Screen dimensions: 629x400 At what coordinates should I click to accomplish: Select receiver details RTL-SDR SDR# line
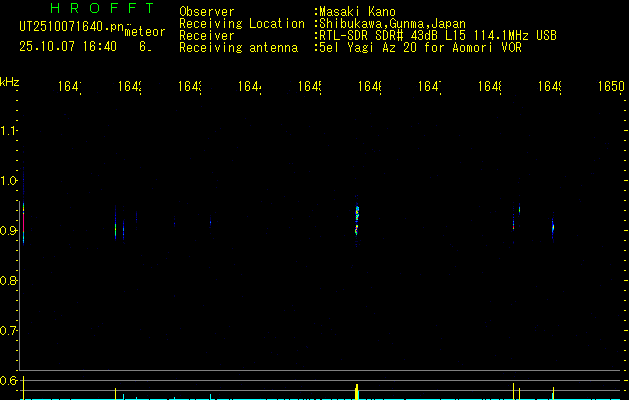[438, 36]
